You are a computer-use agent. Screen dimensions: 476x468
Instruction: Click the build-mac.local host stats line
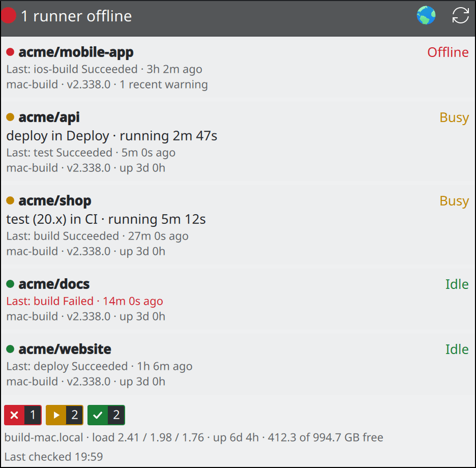194,437
